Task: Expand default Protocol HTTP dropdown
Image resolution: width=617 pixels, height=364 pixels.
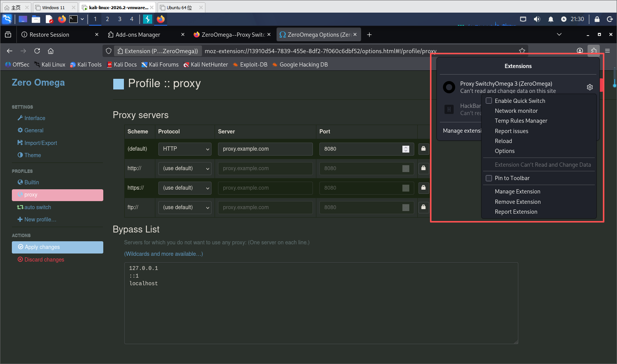Action: coord(185,149)
